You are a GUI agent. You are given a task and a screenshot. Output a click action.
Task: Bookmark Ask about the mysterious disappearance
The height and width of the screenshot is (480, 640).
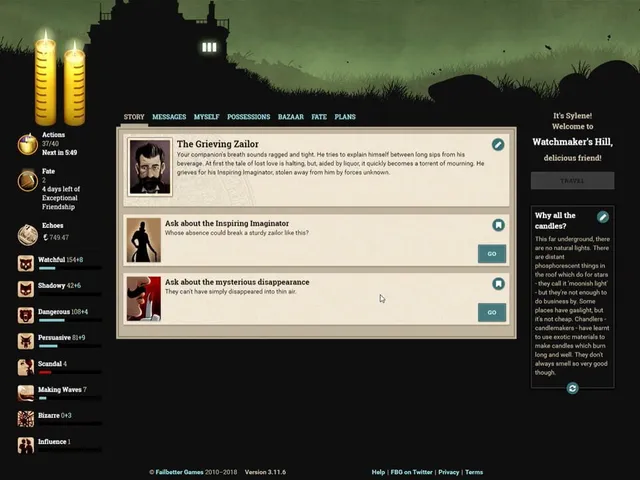point(498,284)
